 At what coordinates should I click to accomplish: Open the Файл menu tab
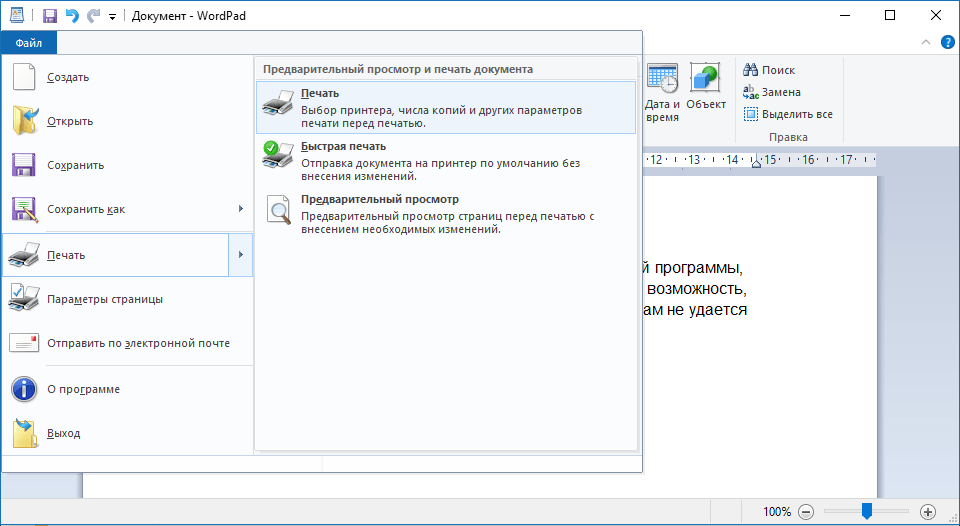29,43
